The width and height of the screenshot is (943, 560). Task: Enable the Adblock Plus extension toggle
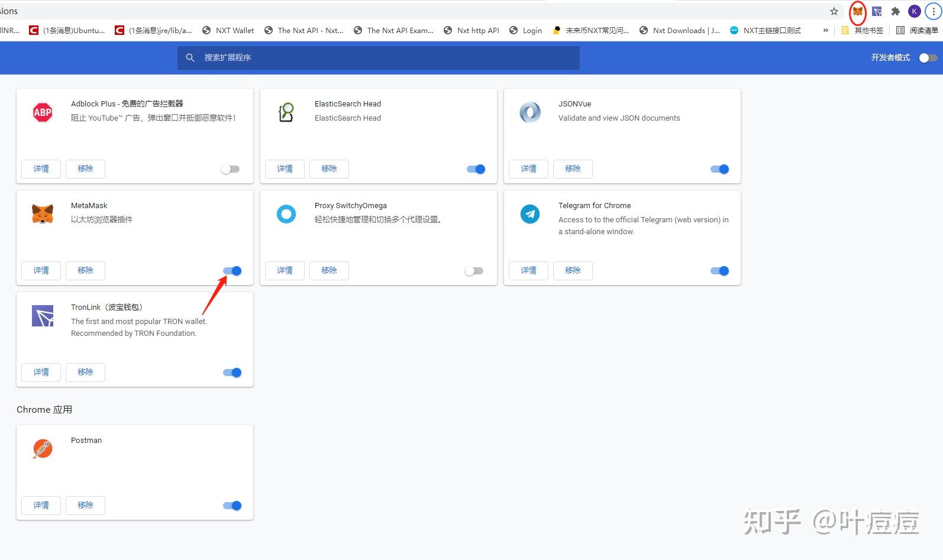230,169
